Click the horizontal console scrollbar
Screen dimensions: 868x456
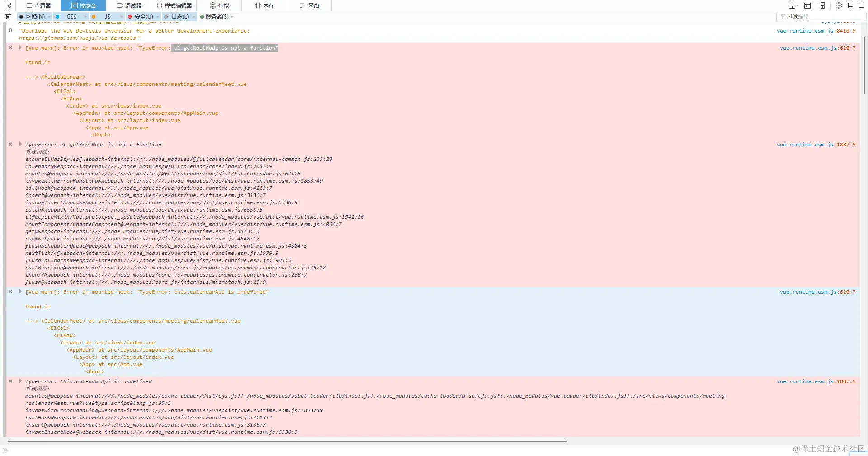tap(287, 441)
